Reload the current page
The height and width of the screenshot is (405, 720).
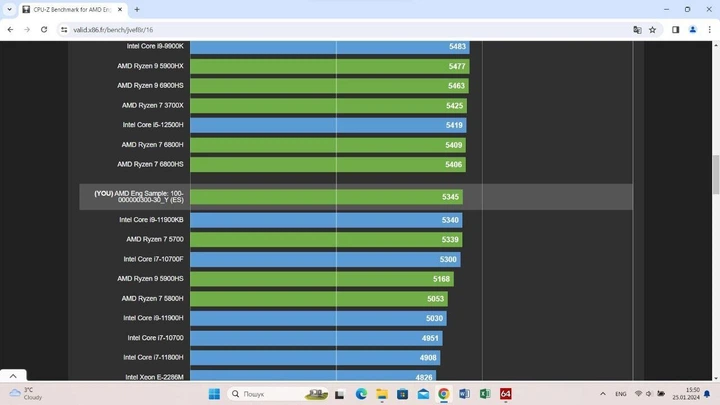(44, 30)
